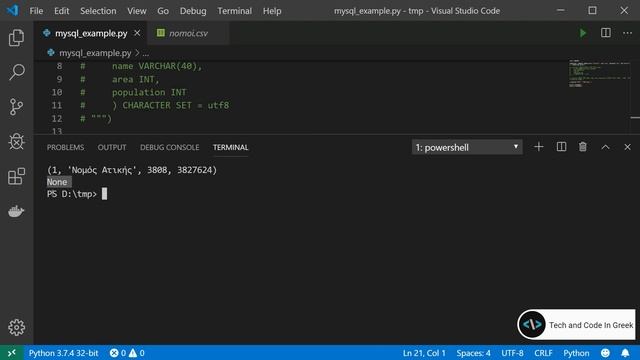Show errors and warnings count in status bar

click(x=127, y=353)
